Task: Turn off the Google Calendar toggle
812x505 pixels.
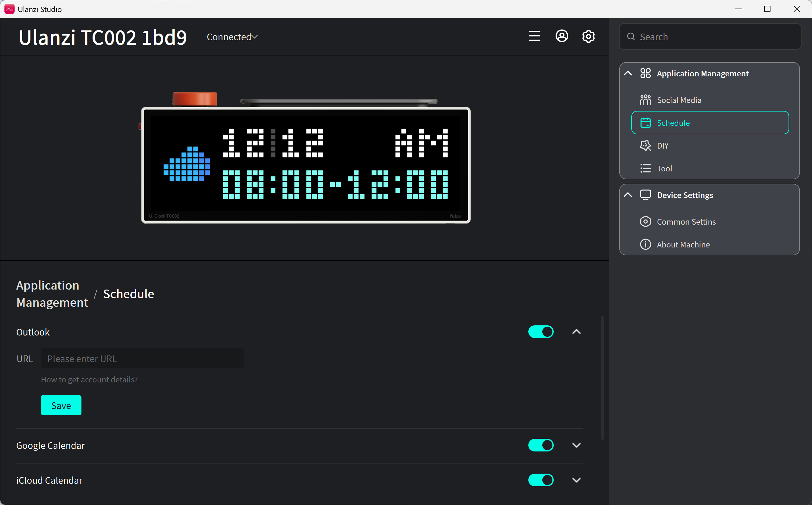Action: [541, 445]
